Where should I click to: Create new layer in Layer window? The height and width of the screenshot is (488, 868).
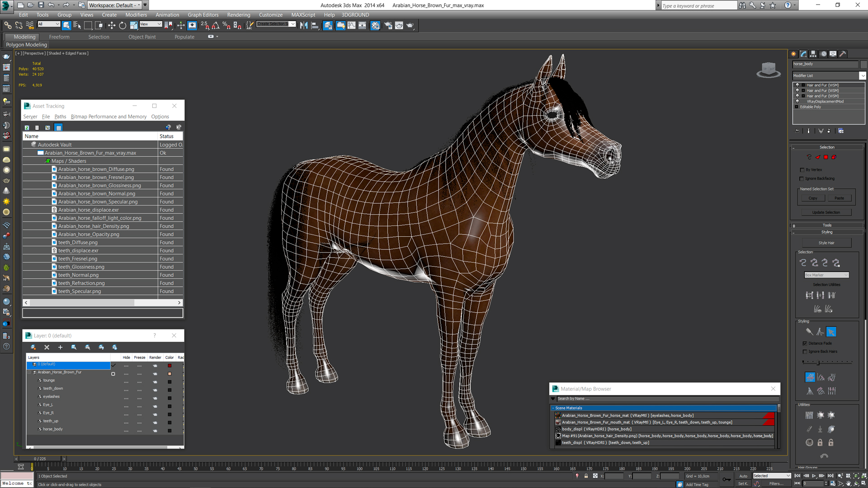pos(33,347)
